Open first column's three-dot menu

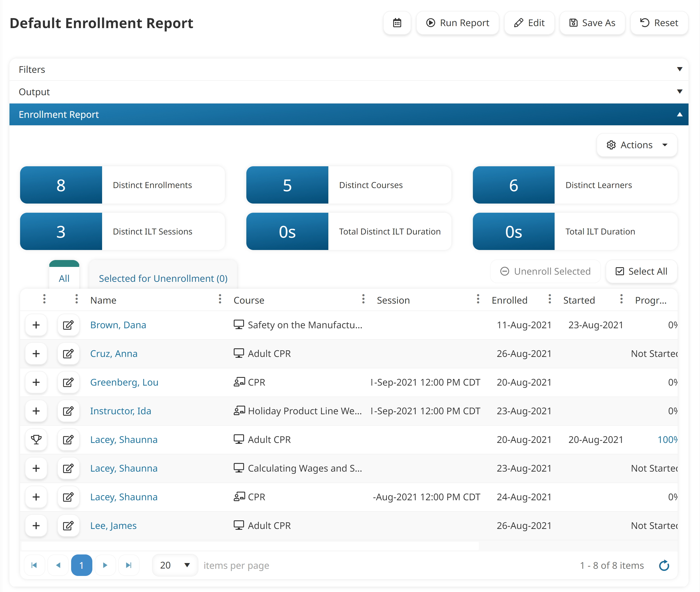point(44,299)
